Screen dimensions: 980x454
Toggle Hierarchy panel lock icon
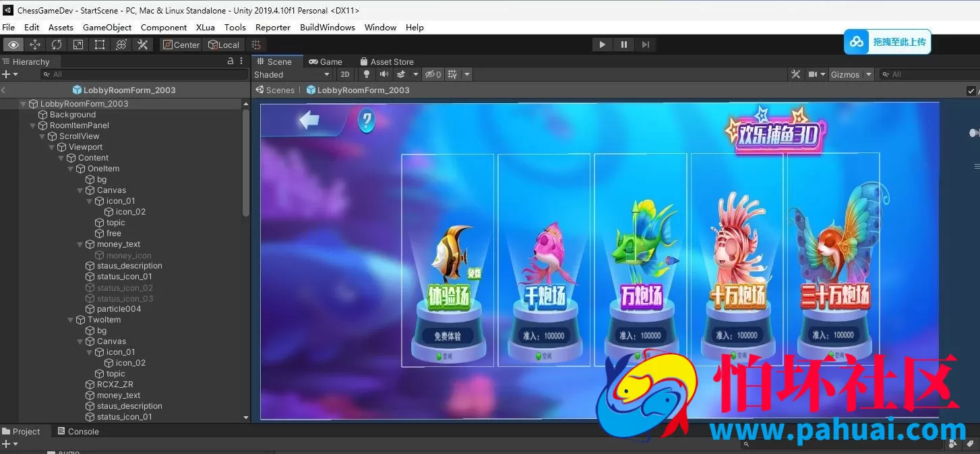231,61
